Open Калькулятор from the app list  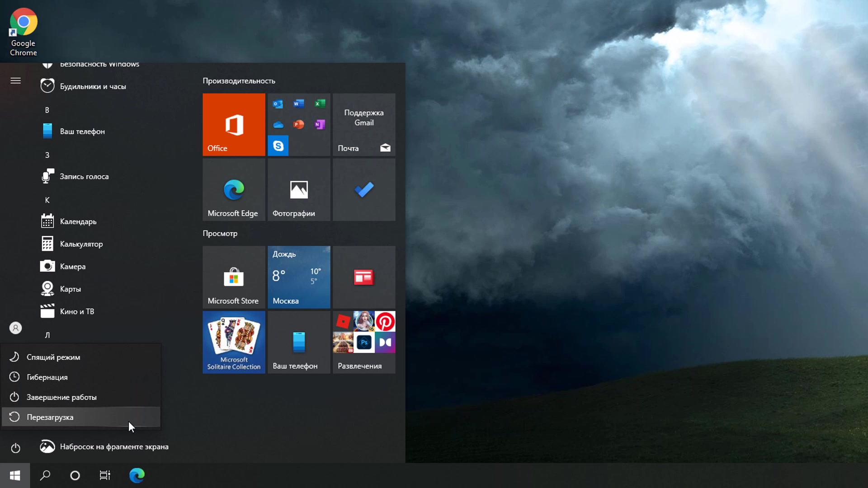coord(81,244)
